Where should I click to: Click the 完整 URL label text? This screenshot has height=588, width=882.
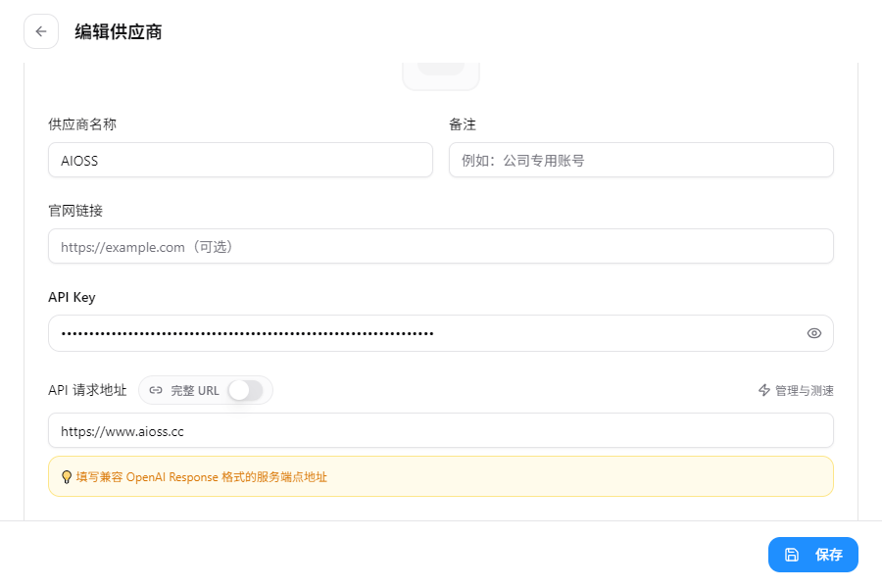195,390
